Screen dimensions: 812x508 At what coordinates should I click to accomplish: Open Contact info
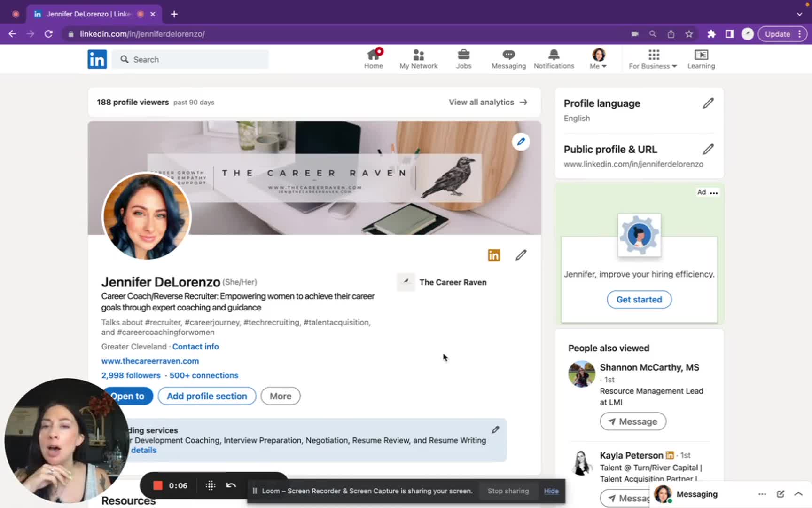point(195,346)
